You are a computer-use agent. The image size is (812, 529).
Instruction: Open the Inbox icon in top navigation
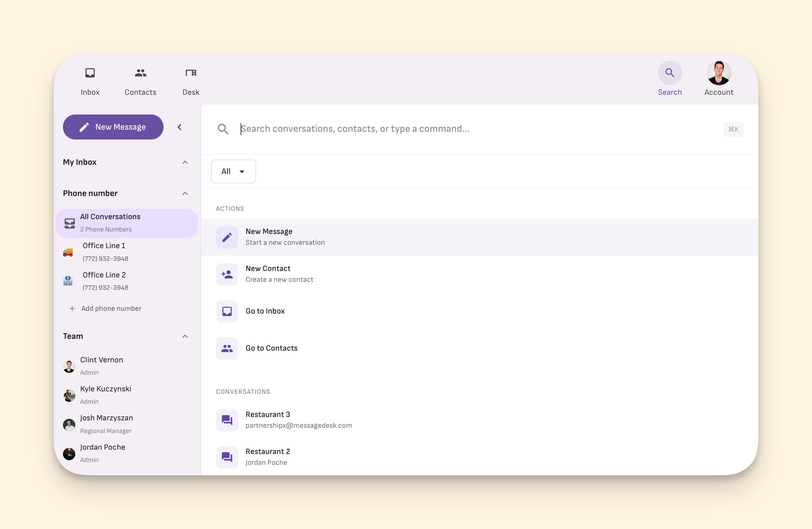pos(90,73)
